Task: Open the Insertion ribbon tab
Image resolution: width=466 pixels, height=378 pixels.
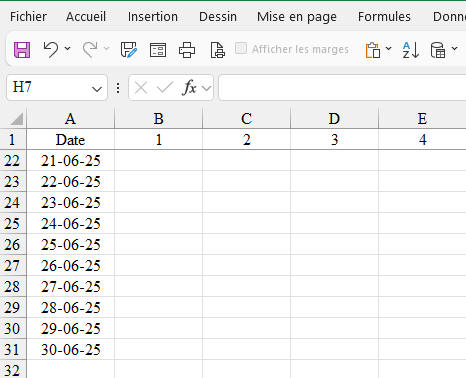Action: coord(153,17)
